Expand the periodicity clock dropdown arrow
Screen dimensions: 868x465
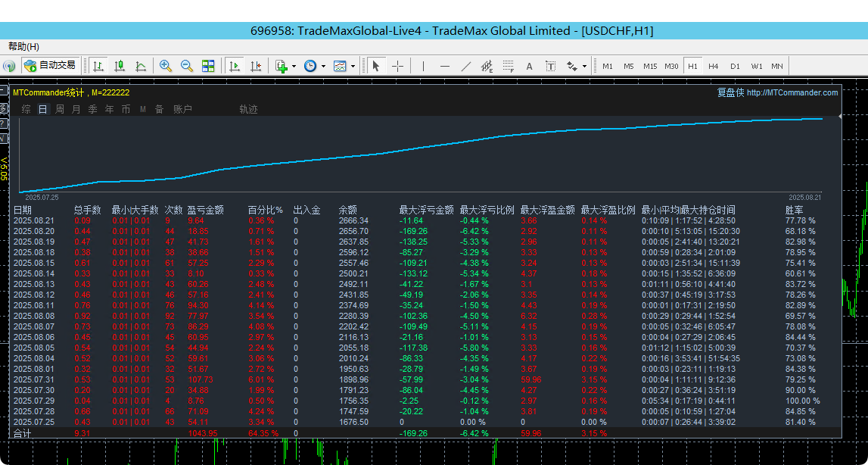(323, 67)
